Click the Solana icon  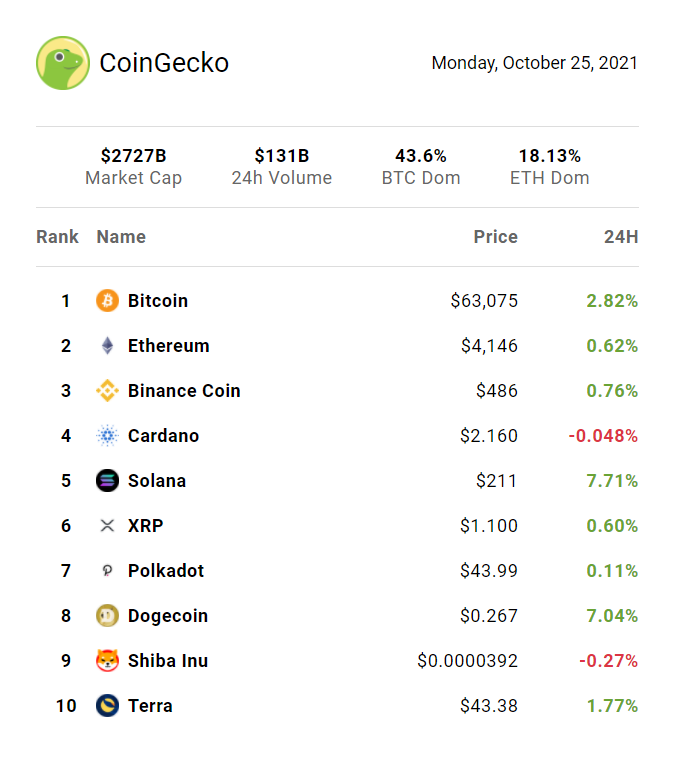[x=107, y=481]
